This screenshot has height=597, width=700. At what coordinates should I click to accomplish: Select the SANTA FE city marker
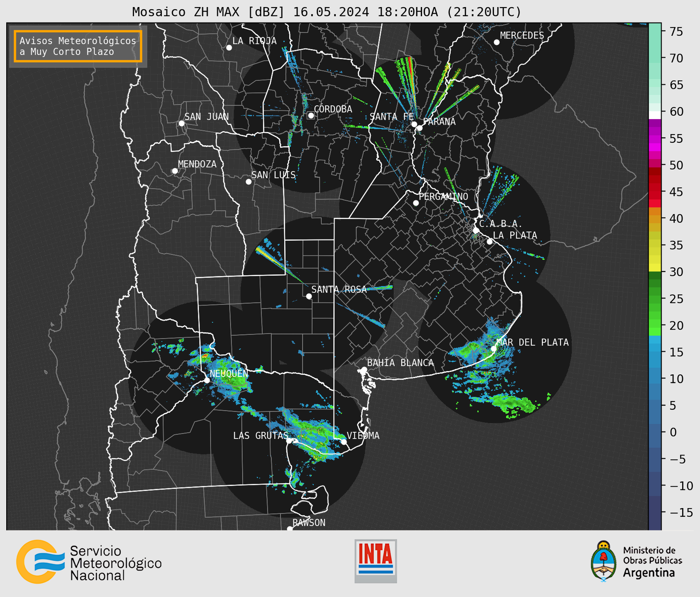click(414, 124)
